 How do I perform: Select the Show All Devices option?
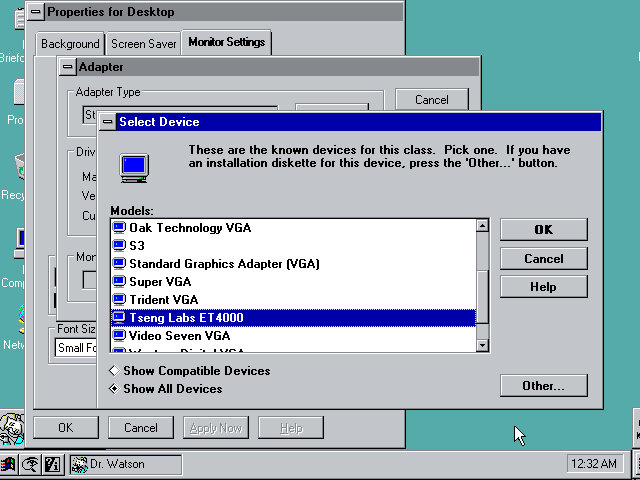[114, 389]
